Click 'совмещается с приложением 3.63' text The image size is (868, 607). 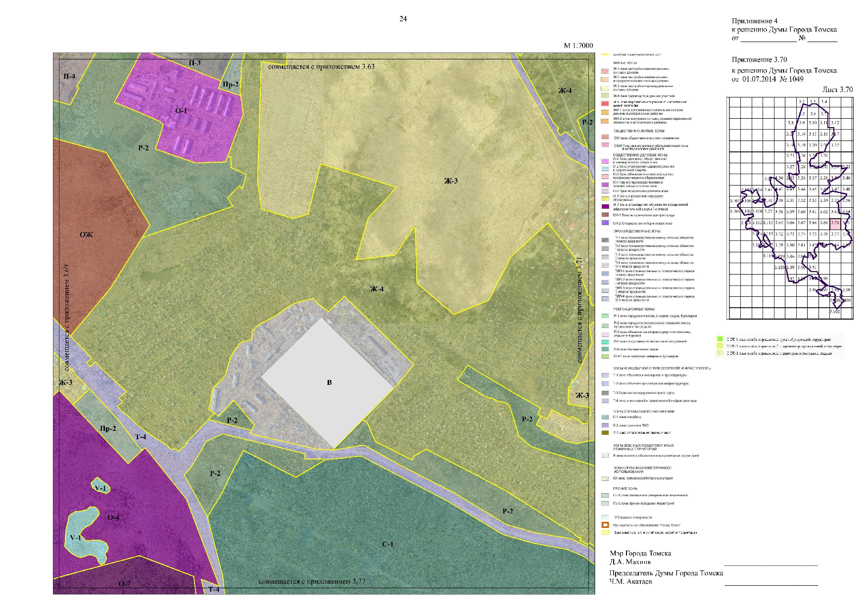pyautogui.click(x=321, y=67)
